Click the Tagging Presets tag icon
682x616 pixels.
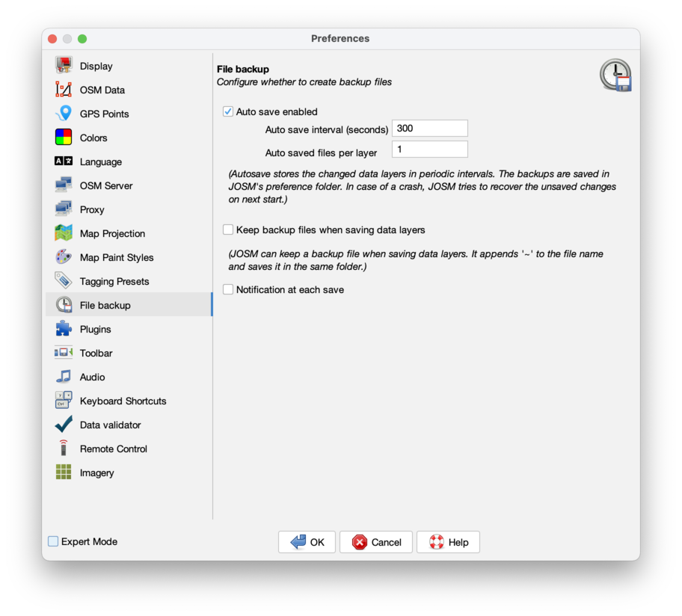(63, 281)
